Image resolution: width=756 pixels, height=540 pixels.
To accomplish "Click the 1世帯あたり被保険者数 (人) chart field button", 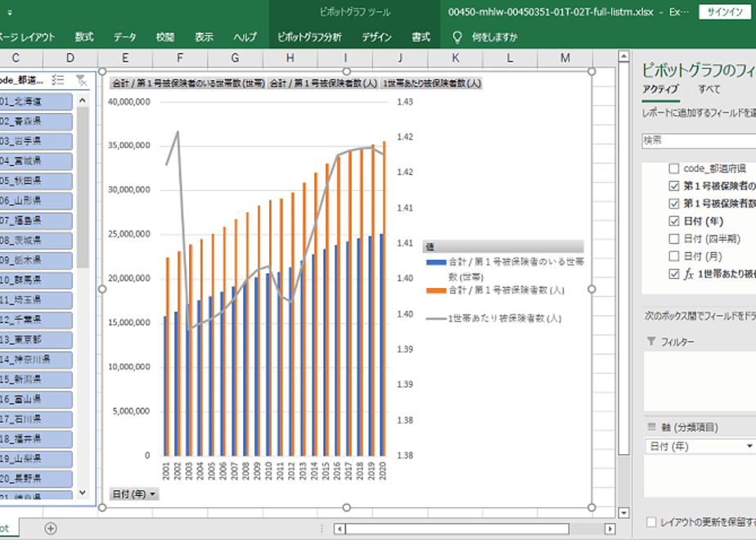I will pos(431,83).
